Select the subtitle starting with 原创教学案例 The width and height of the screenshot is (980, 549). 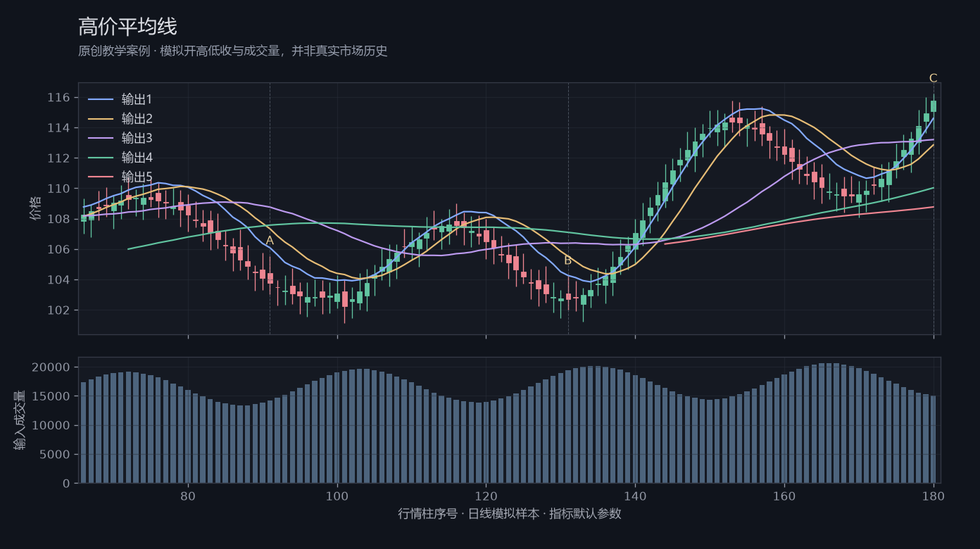tap(233, 51)
